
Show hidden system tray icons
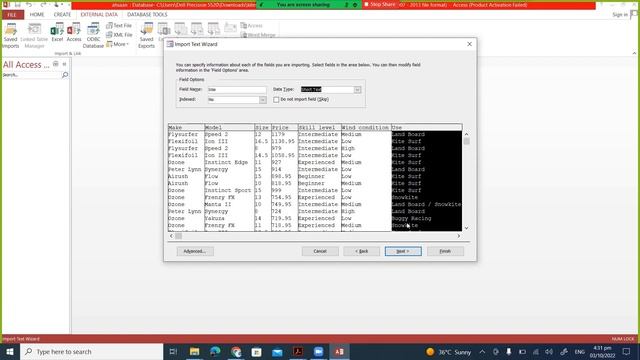482,351
